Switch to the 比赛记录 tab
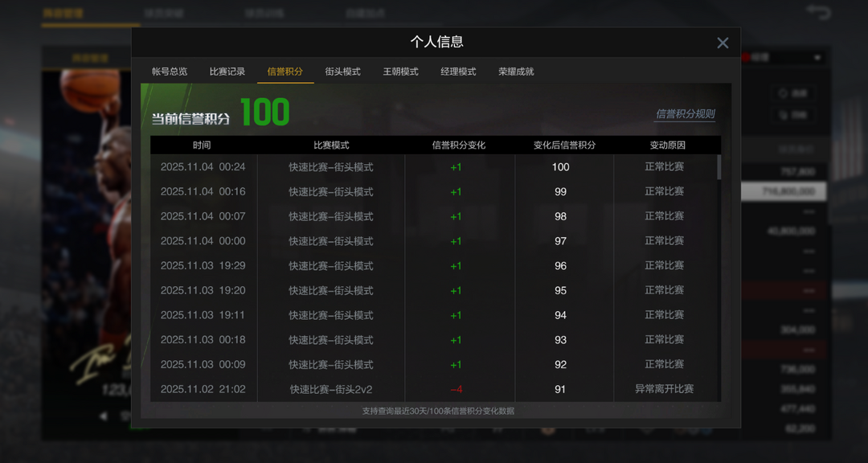The width and height of the screenshot is (868, 463). click(227, 72)
